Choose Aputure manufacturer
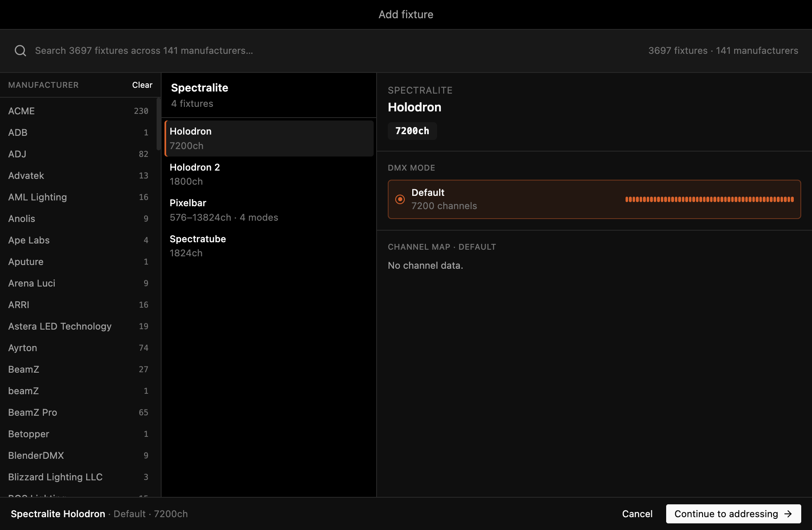812x530 pixels. [78, 262]
